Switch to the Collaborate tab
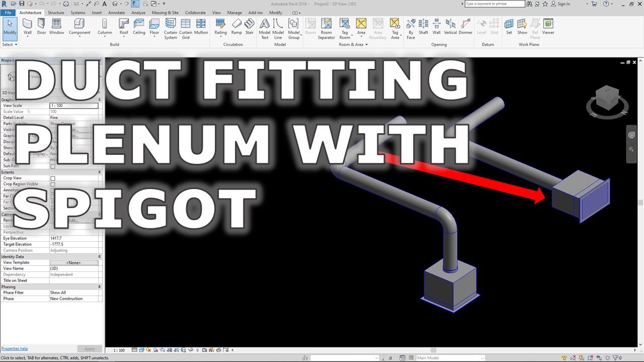The height and width of the screenshot is (362, 644). click(x=195, y=13)
